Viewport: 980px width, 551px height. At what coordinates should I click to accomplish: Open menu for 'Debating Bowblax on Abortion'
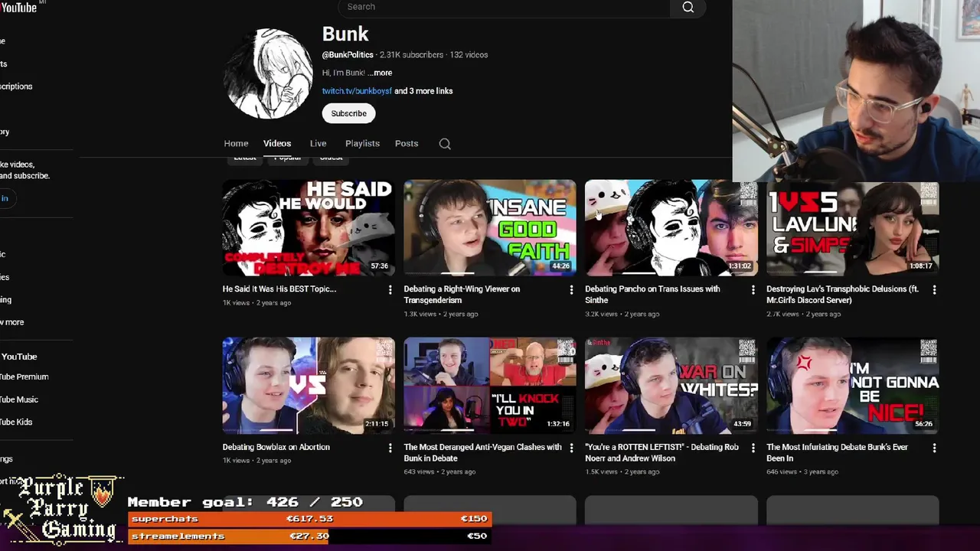(x=390, y=448)
